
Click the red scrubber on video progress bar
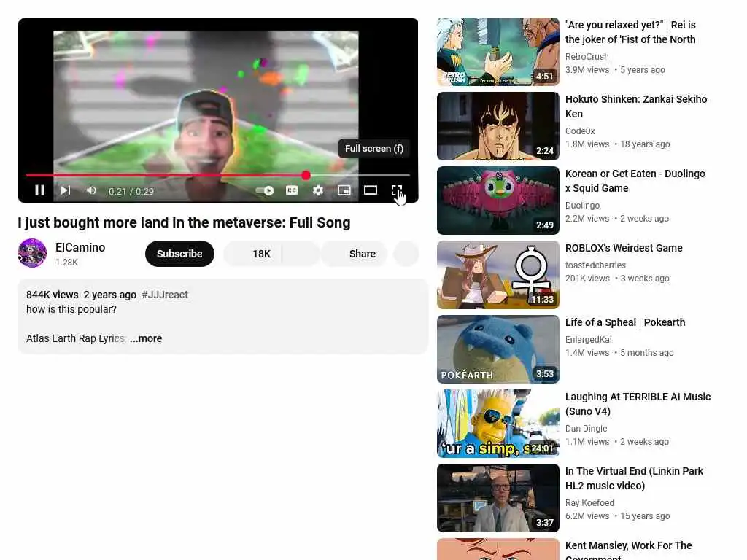(306, 175)
